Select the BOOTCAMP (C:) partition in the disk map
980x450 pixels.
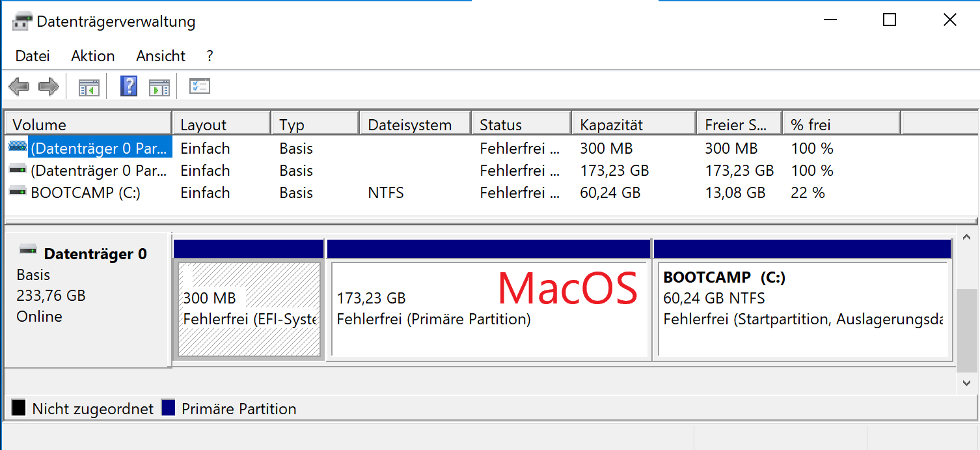[802, 309]
